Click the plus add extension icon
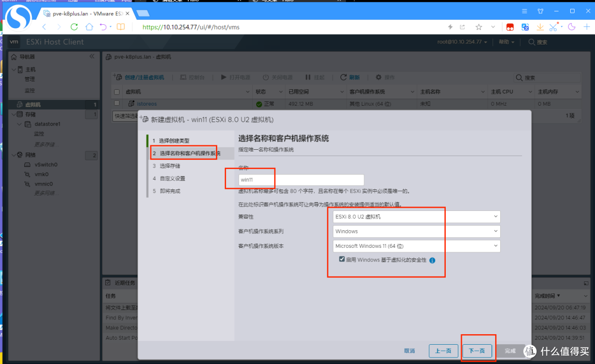Screen dimensions: 595x364 pyautogui.click(x=587, y=26)
